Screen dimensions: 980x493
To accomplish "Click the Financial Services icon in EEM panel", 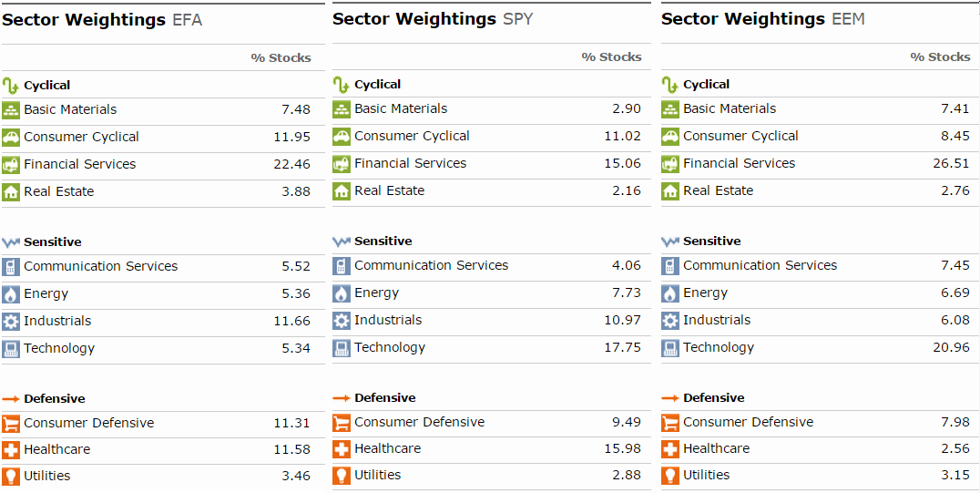I will (x=670, y=164).
